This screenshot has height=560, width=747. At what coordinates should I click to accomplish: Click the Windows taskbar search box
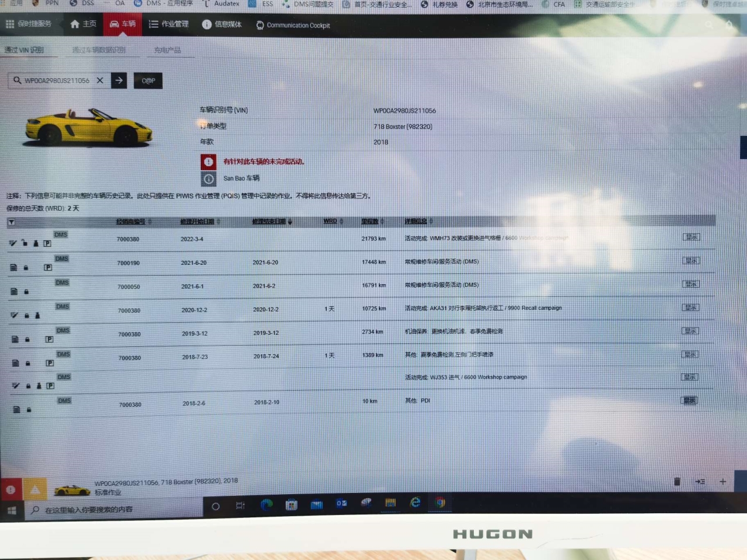pos(114,510)
